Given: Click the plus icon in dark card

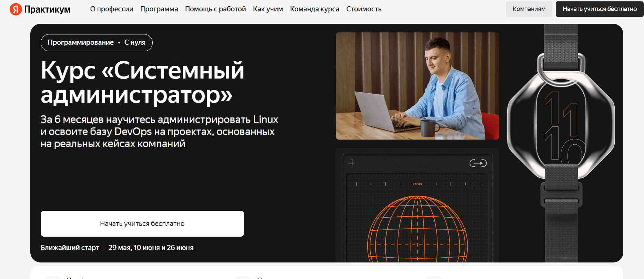Looking at the screenshot, I should (352, 163).
